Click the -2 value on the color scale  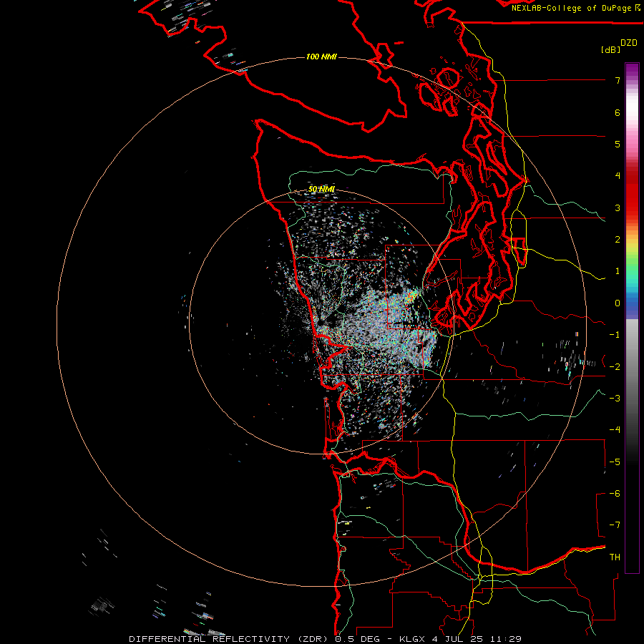(x=615, y=367)
